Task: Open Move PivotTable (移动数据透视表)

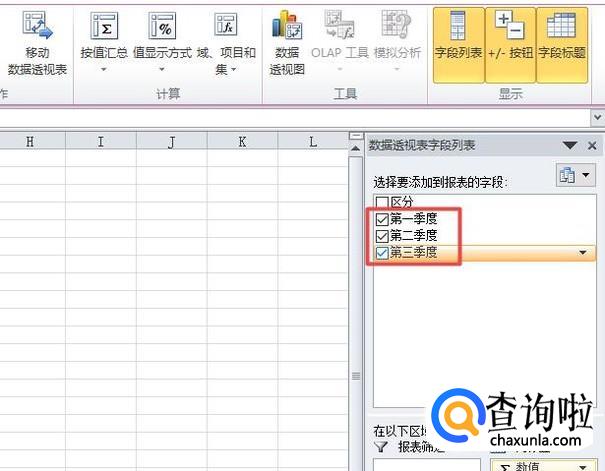Action: coord(37,42)
